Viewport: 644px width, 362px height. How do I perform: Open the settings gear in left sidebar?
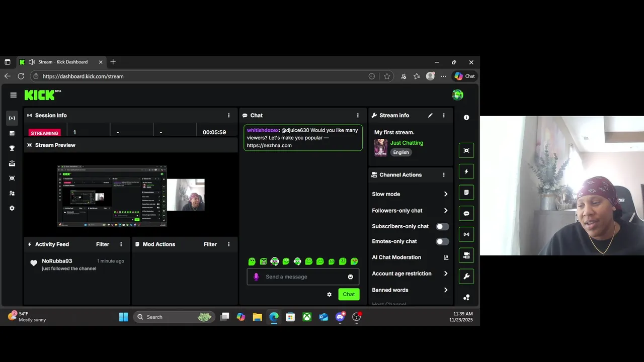click(12, 208)
